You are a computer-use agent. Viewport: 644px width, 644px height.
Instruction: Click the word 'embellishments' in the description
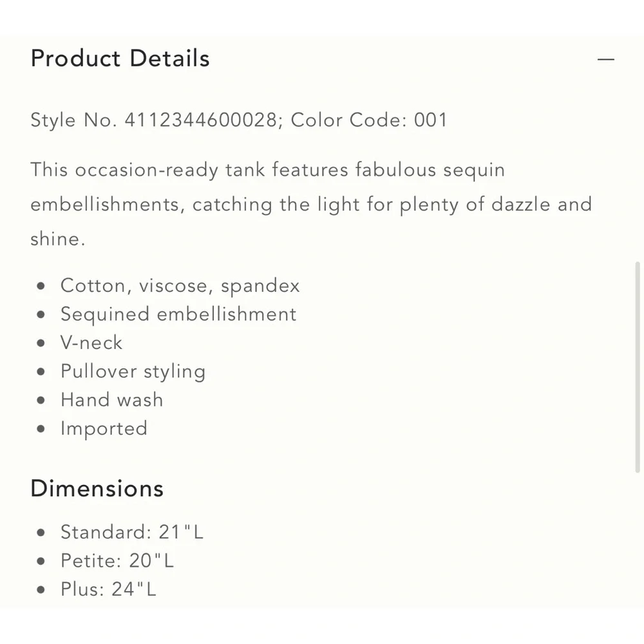[x=104, y=205]
